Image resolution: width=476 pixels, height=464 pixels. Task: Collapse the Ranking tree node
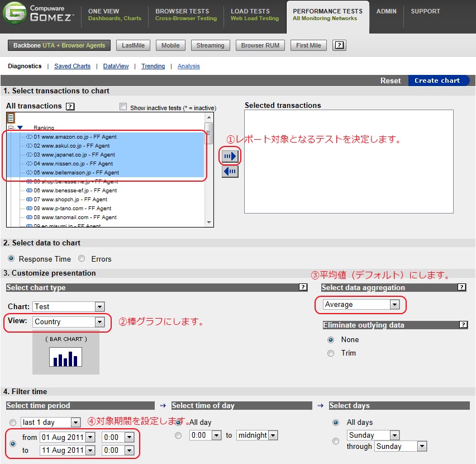11,128
